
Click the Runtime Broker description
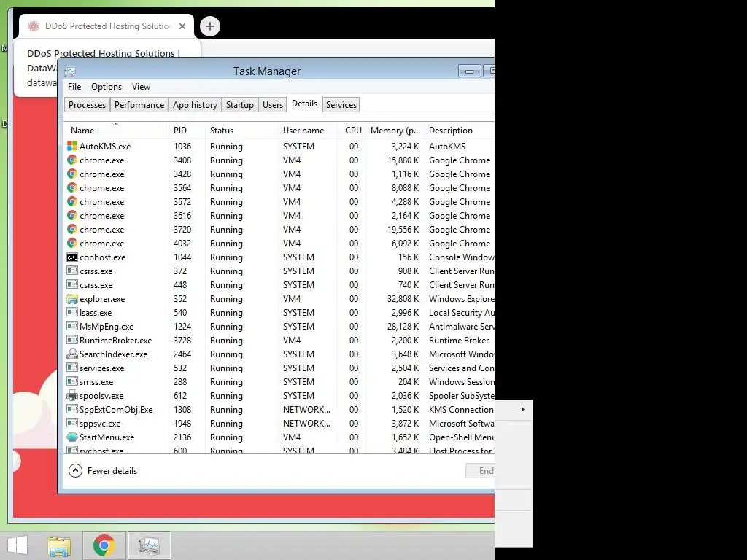coord(459,340)
